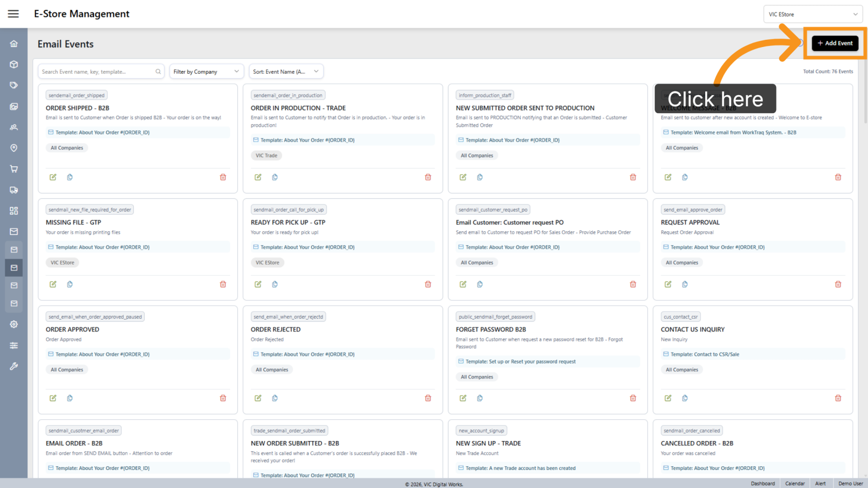Edit the CONTACT US INQUIRY event
Image resolution: width=868 pixels, height=488 pixels.
pos(668,398)
